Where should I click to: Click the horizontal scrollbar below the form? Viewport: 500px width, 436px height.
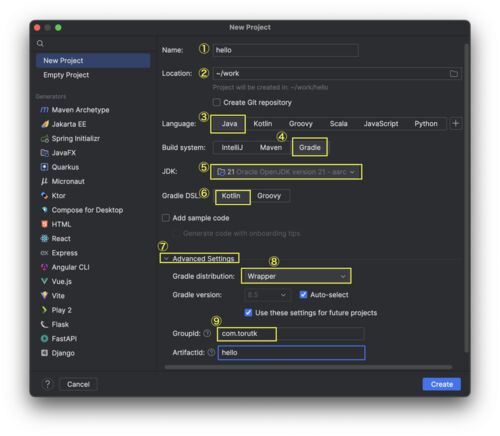[x=308, y=367]
